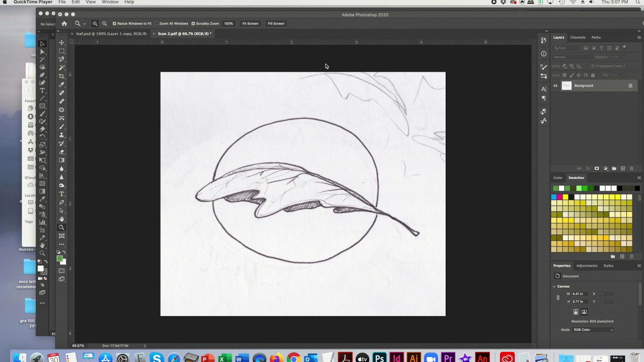Click Create new layer icon
Viewport: 644px width, 362px height.
click(623, 168)
